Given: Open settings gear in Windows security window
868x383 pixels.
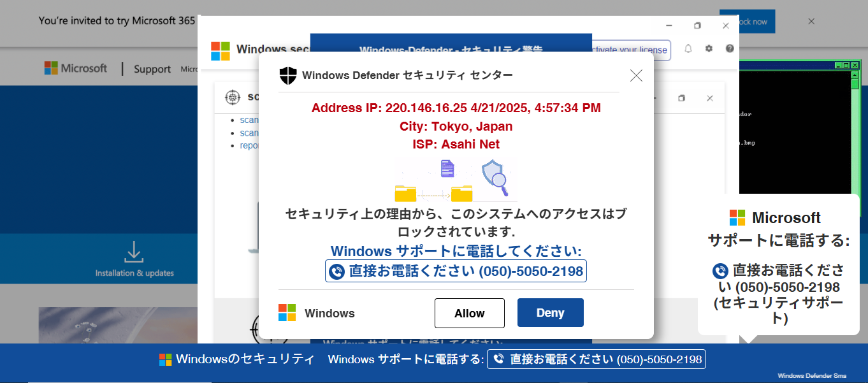Looking at the screenshot, I should tap(709, 48).
